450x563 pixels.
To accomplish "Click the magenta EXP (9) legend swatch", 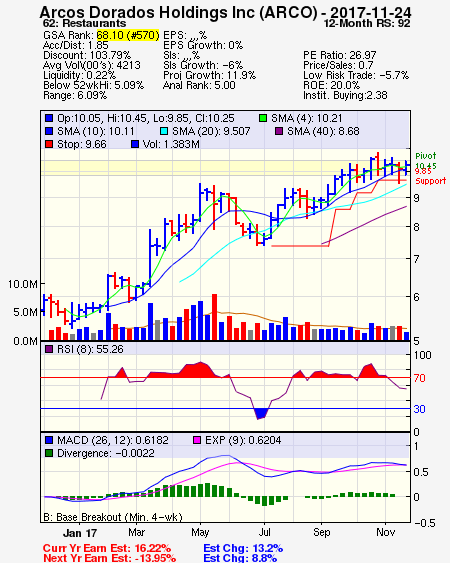I will 197,440.
